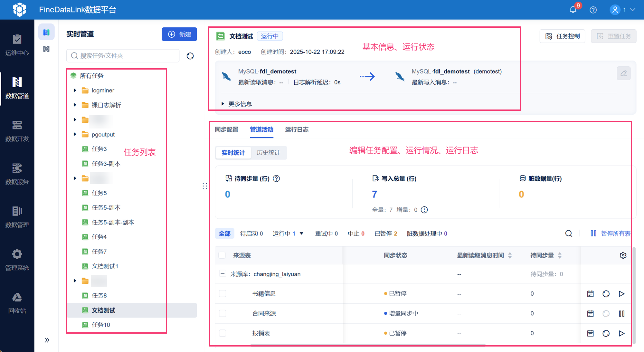The image size is (644, 352).
Task: Filter tables by 脏数据处理中
Action: (427, 233)
